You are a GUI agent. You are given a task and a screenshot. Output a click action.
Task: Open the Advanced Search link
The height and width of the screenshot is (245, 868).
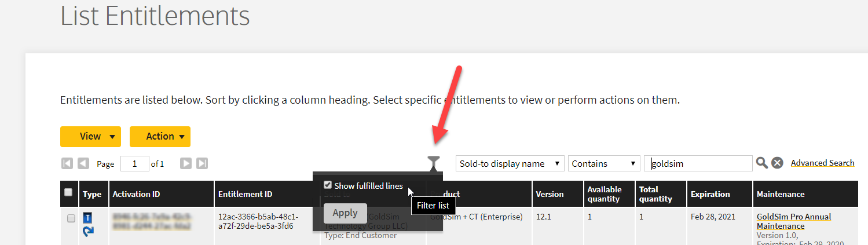coord(822,163)
